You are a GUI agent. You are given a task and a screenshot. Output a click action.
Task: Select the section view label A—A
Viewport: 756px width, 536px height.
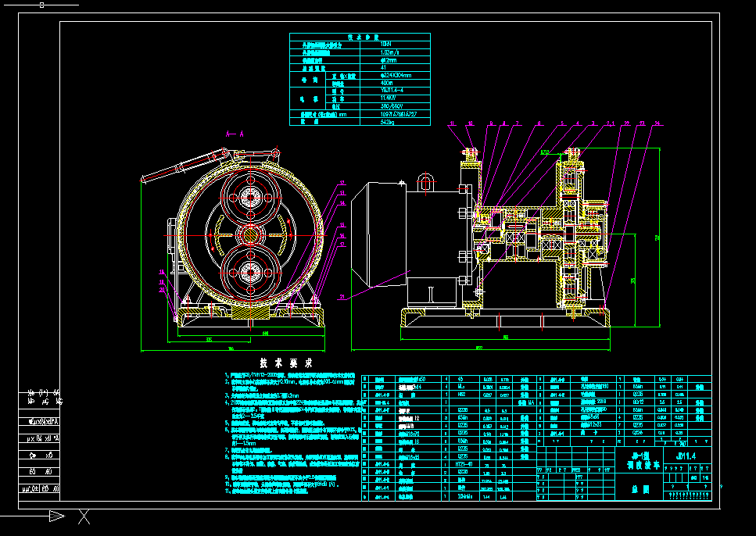[x=233, y=133]
